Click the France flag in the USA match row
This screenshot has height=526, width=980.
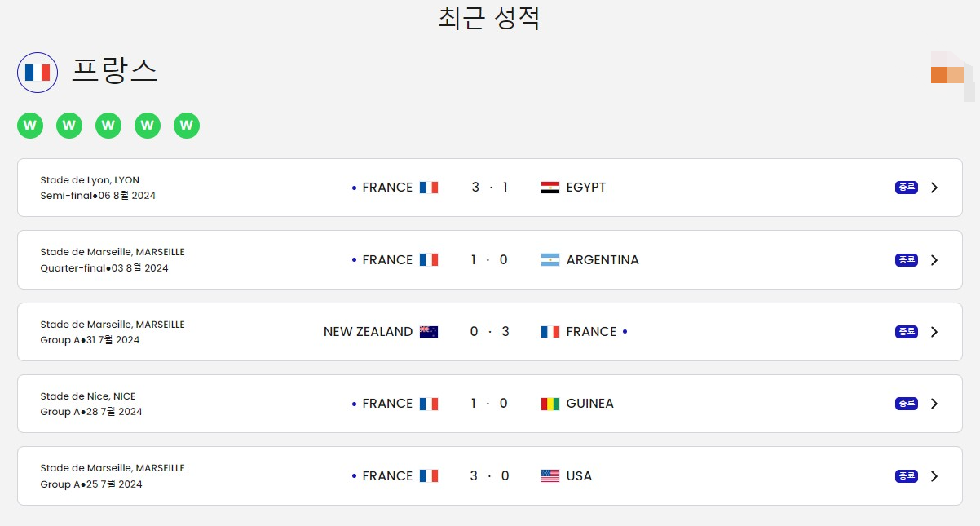430,475
